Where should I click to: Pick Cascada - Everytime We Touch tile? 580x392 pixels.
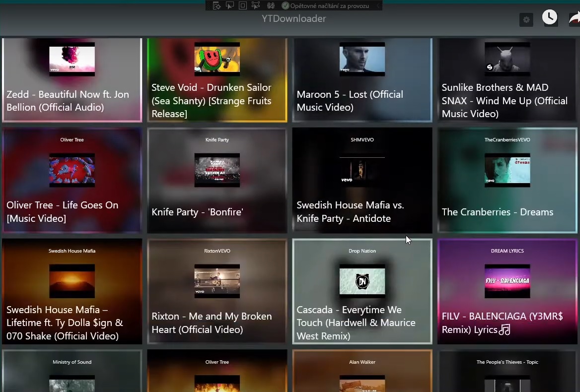[362, 292]
